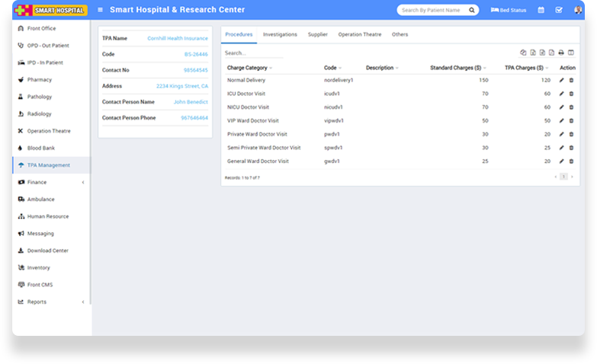This screenshot has width=597, height=364.
Task: Click the copy icon above the table
Action: tap(523, 53)
